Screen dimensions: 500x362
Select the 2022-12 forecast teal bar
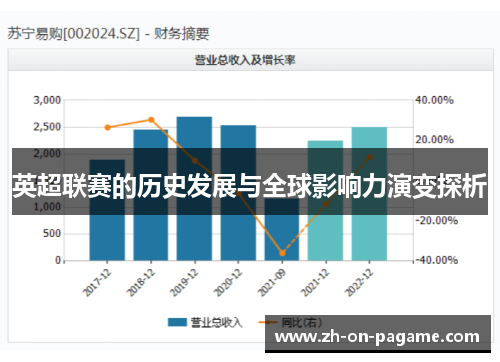[x=369, y=194]
